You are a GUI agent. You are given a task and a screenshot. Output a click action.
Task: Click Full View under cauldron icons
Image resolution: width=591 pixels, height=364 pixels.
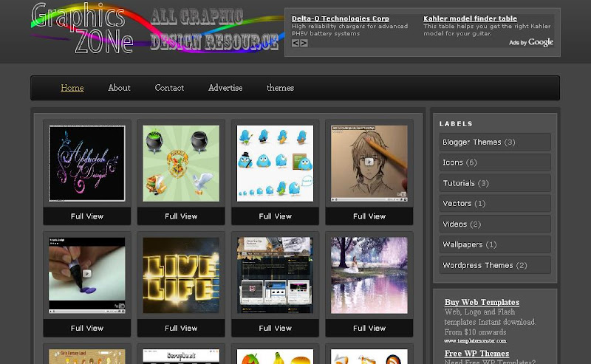coord(181,216)
